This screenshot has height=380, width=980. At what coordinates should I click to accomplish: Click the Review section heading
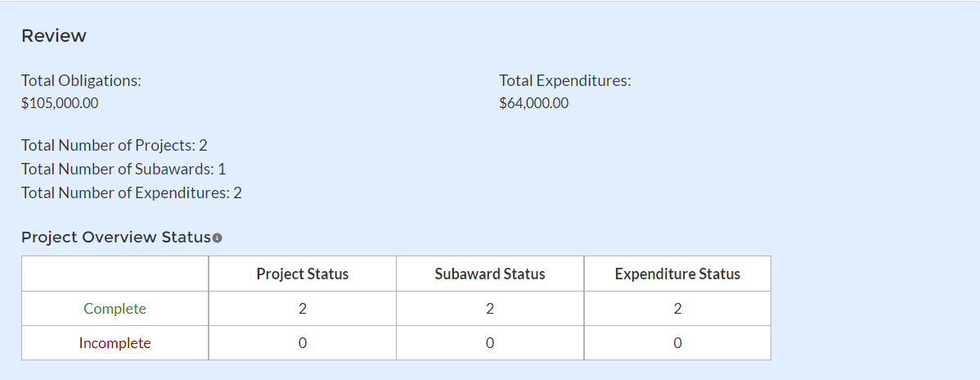[x=54, y=36]
